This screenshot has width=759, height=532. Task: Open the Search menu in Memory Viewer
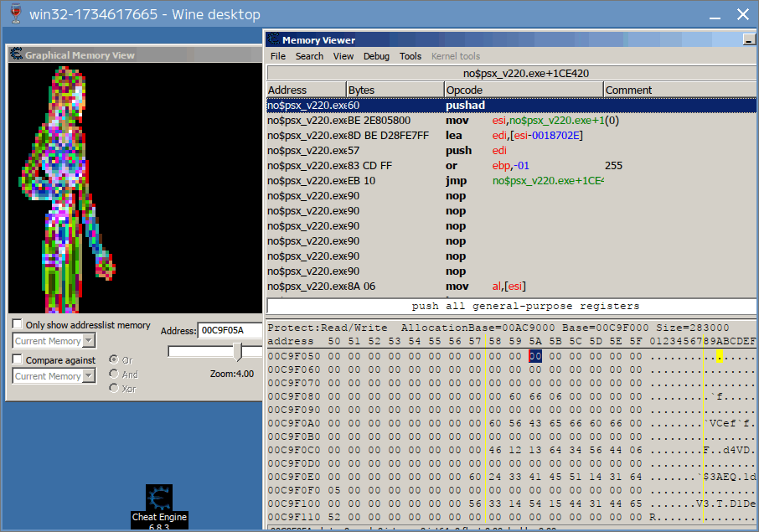point(309,56)
